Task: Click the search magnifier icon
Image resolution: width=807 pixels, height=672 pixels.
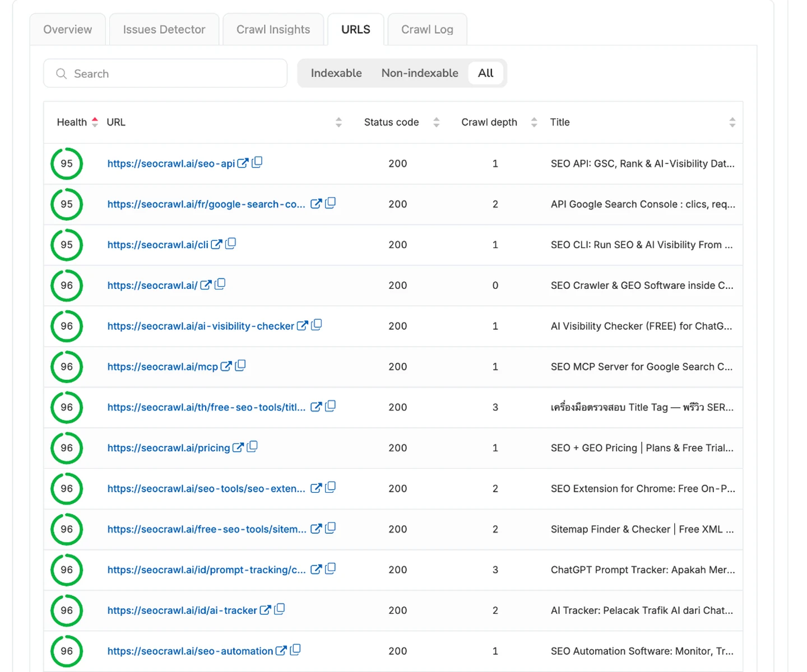Action: [x=62, y=73]
